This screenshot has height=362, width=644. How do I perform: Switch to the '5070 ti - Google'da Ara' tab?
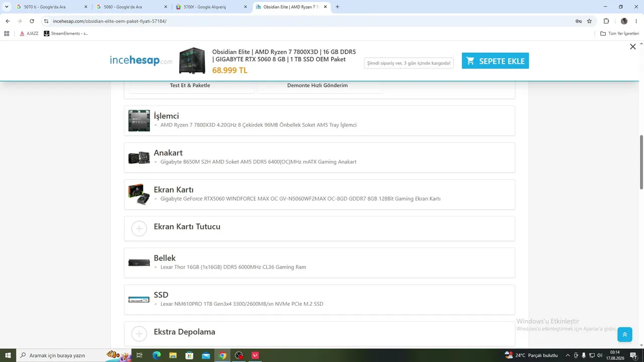[x=51, y=7]
